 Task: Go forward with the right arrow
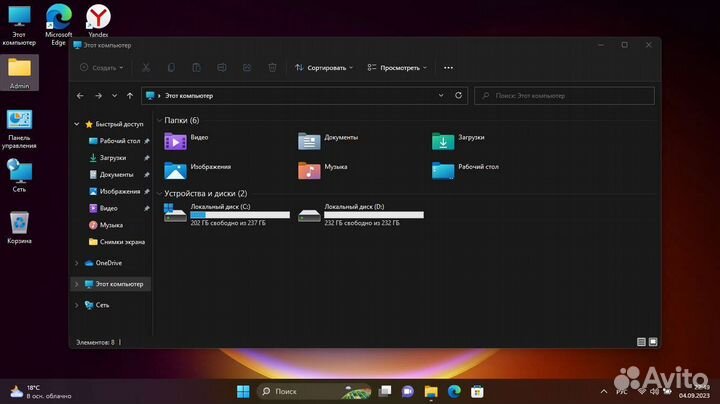[x=98, y=95]
